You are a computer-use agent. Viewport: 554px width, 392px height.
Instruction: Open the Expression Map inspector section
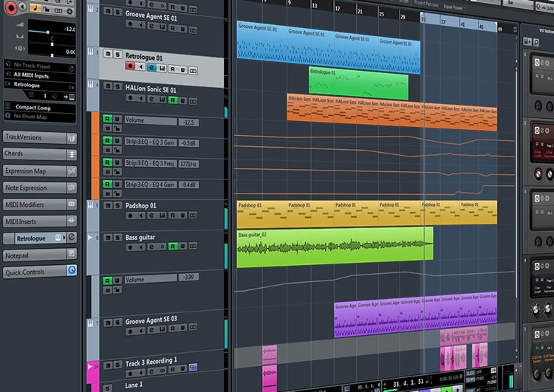[x=34, y=171]
